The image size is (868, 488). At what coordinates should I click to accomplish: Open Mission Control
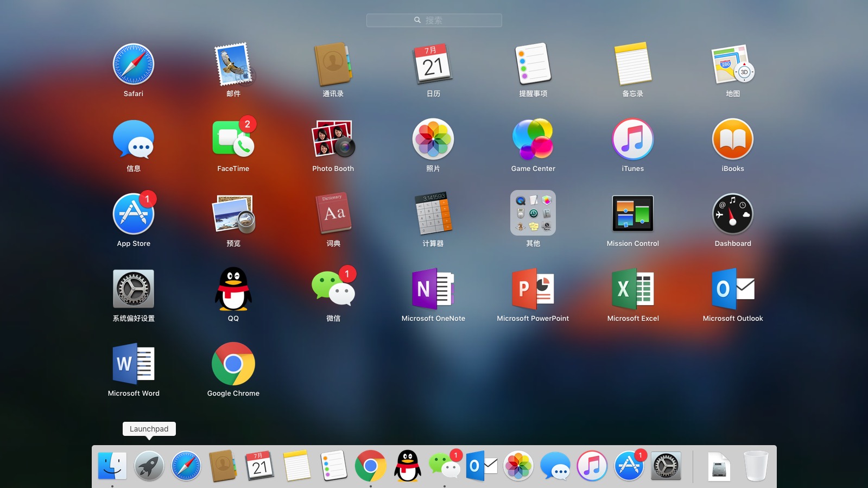click(633, 214)
